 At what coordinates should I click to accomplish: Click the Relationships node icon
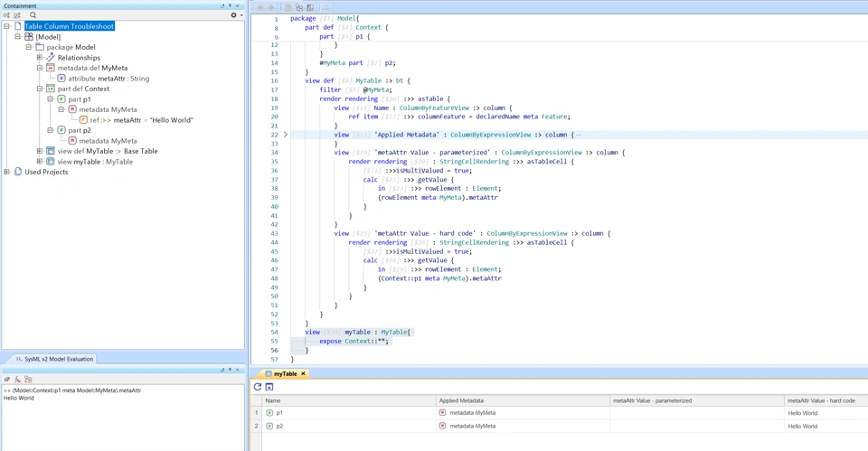click(x=51, y=58)
